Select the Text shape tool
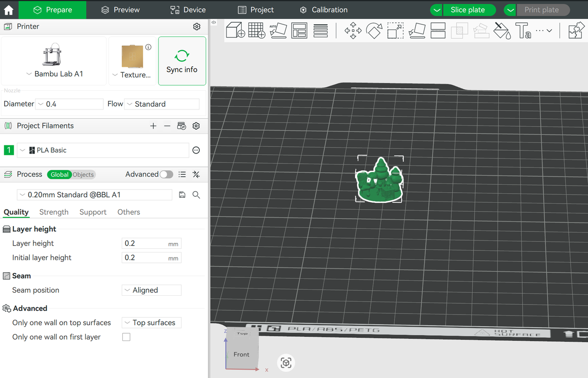 (523, 31)
